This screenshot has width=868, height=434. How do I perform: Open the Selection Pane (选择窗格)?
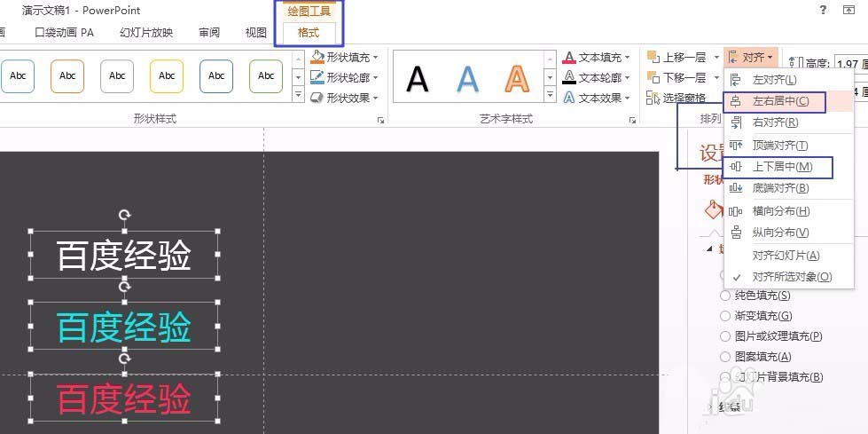point(676,99)
